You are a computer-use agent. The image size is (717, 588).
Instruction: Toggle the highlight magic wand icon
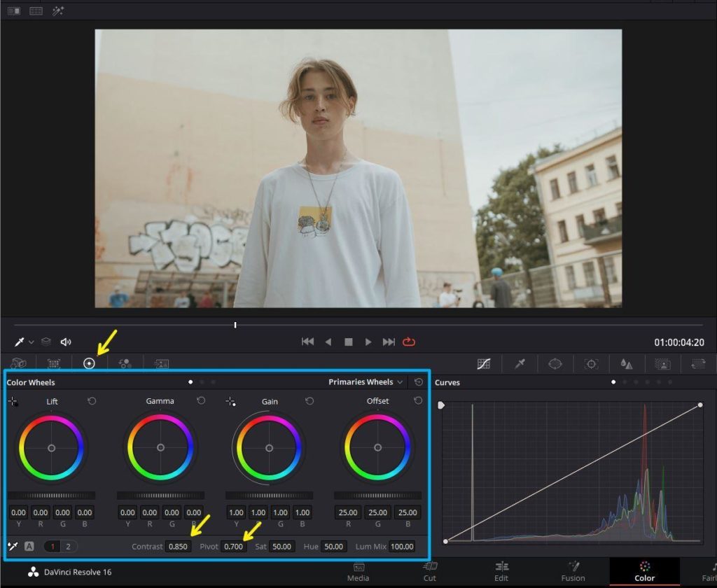point(58,11)
